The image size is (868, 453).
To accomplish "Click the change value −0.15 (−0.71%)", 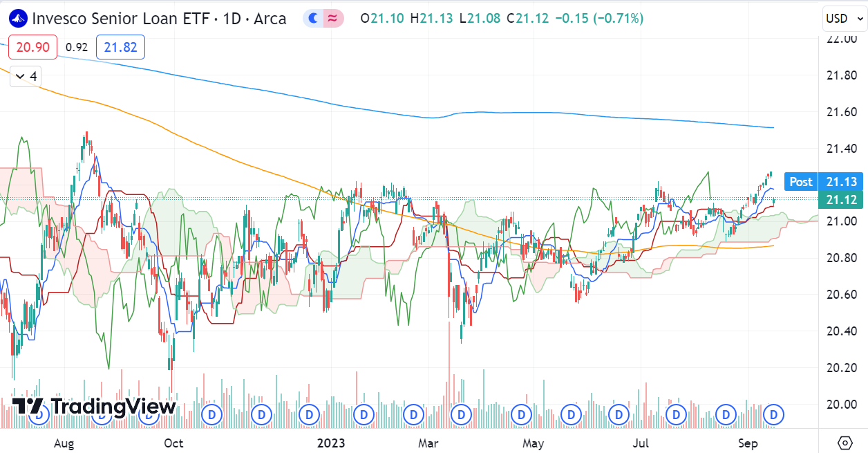I will [599, 19].
